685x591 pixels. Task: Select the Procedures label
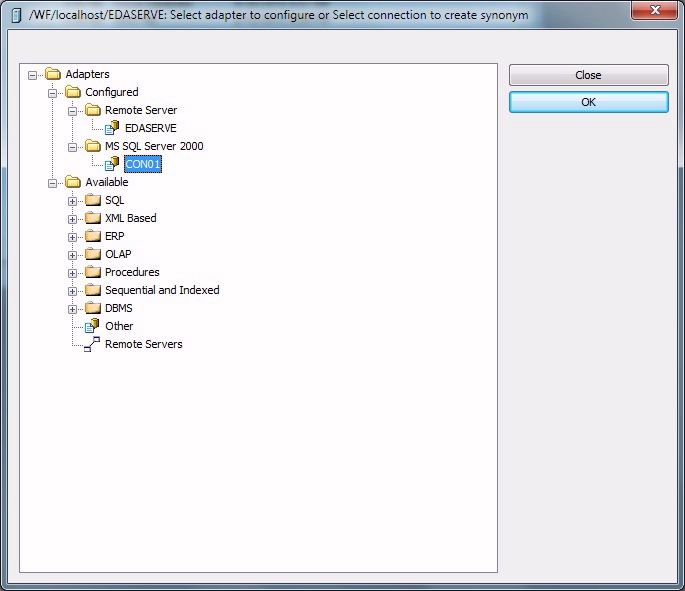pos(132,272)
